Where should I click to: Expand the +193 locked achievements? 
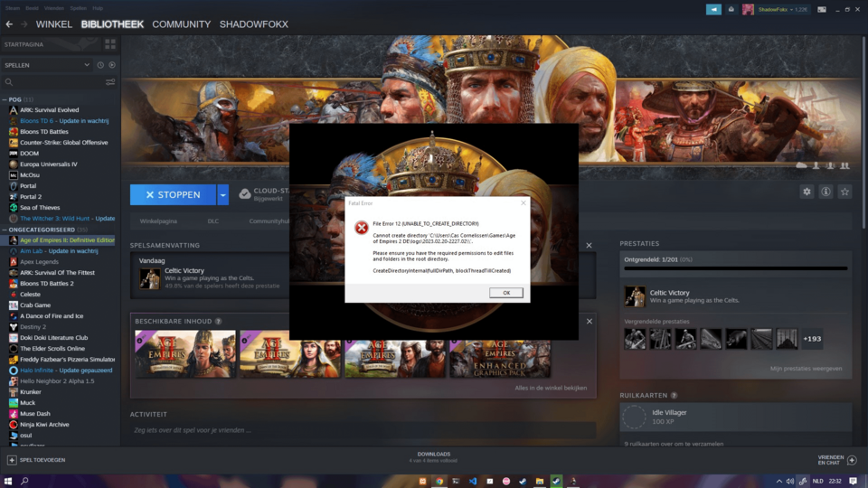812,339
